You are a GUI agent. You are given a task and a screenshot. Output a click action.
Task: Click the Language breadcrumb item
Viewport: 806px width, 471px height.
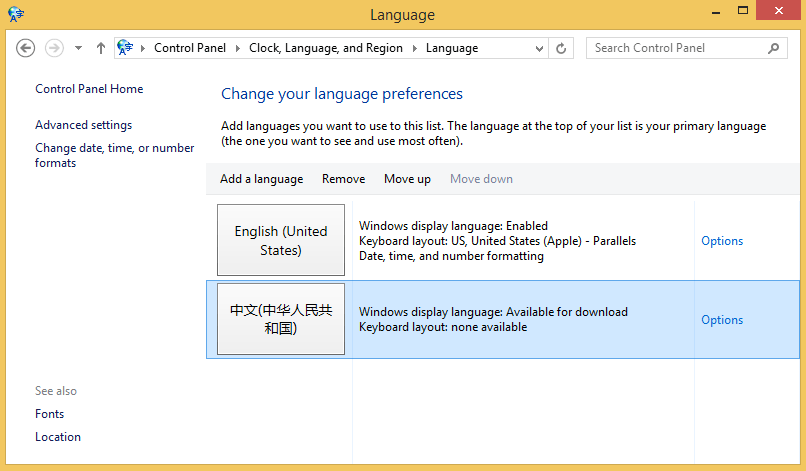451,48
